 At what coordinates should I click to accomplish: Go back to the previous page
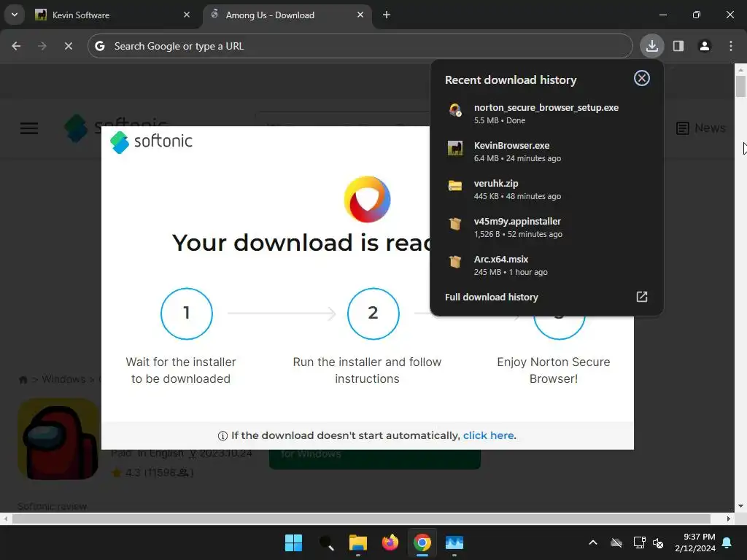point(16,46)
